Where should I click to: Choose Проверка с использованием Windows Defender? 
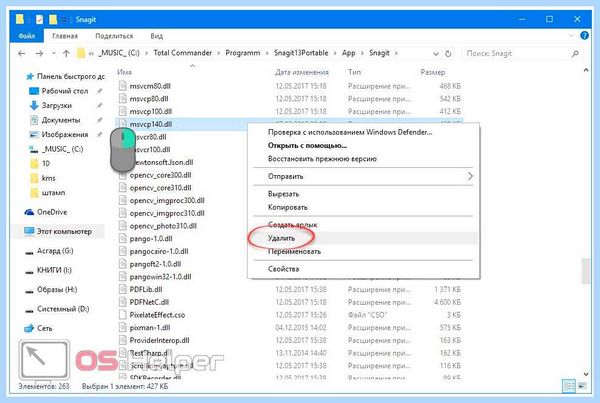click(363, 132)
